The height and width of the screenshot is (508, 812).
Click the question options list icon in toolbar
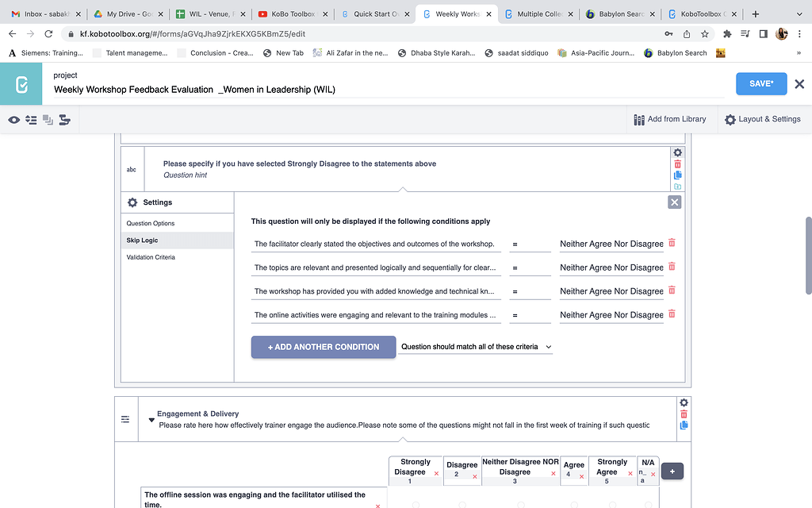pyautogui.click(x=31, y=118)
